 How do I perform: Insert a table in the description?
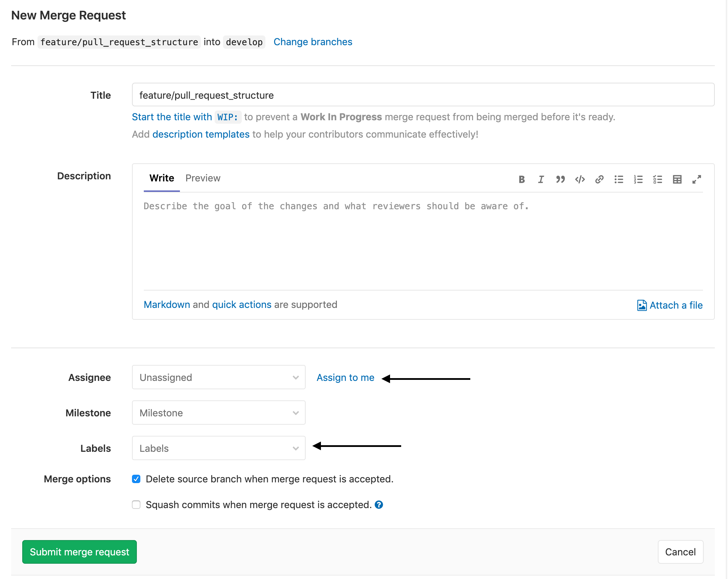tap(677, 179)
